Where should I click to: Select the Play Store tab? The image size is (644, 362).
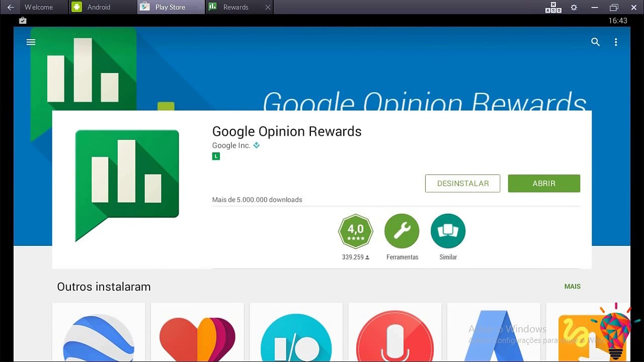pyautogui.click(x=170, y=7)
